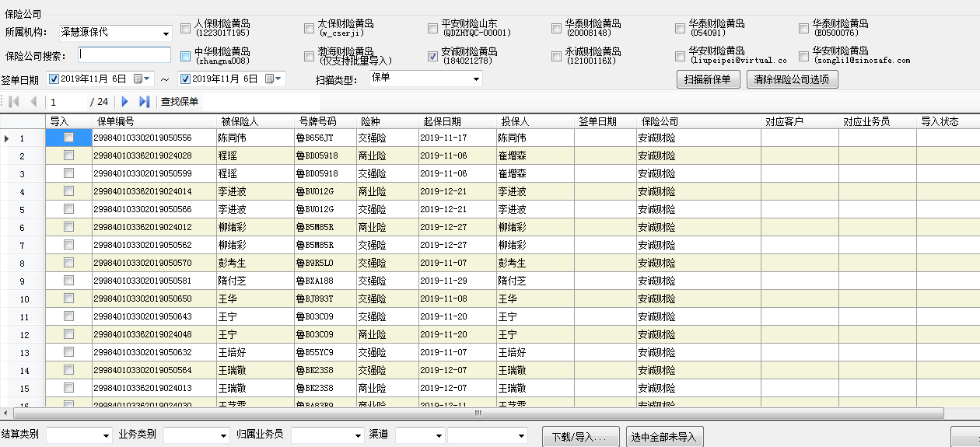Viewport: 980px width, 447px height.
Task: Select row 15 商业险 cell
Action: [x=388, y=388]
